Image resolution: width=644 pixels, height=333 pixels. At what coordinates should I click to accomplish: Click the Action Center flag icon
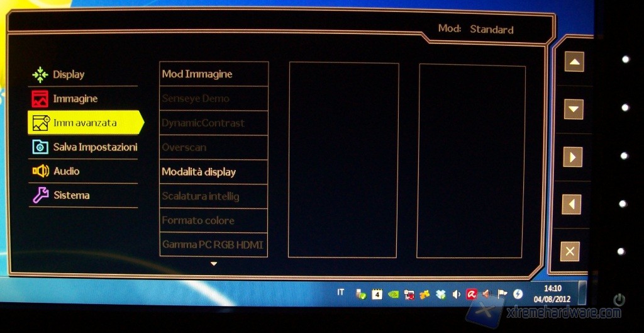pos(502,294)
